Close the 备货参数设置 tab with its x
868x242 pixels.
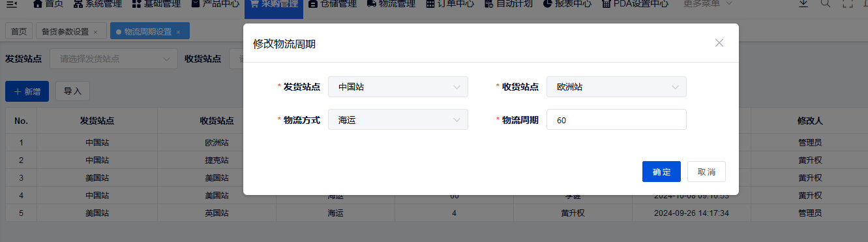tap(96, 32)
